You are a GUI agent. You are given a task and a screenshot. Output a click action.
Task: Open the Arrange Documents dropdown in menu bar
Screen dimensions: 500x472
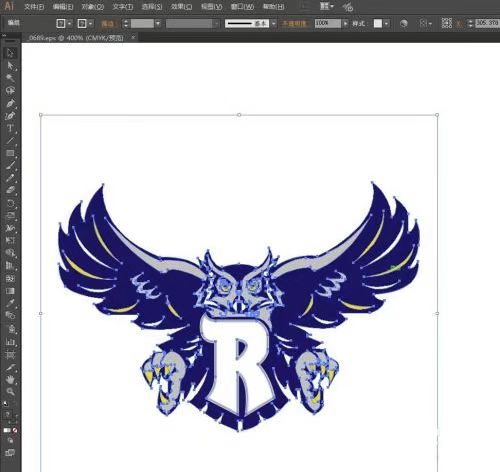pyautogui.click(x=327, y=6)
